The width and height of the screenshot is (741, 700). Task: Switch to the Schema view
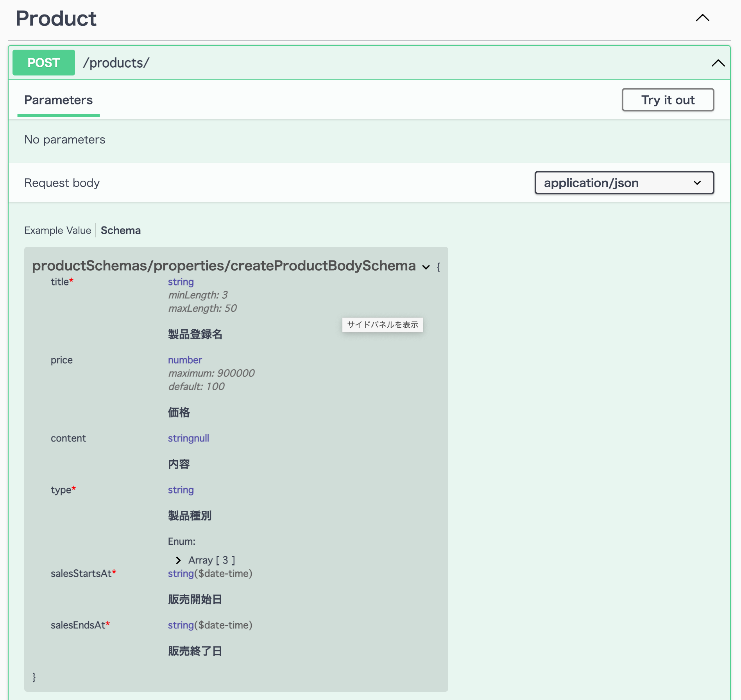[120, 230]
